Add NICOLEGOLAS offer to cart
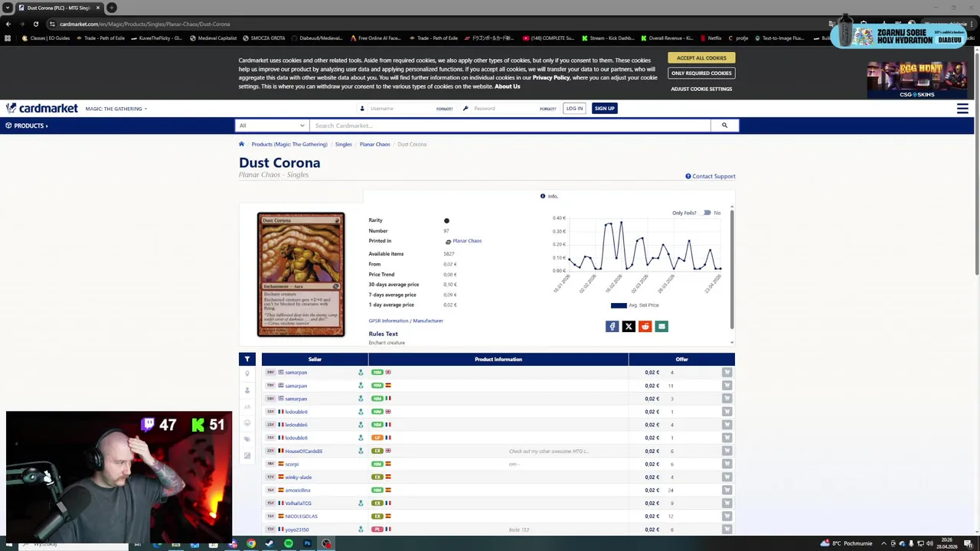Viewport: 980px width, 551px height. [727, 516]
